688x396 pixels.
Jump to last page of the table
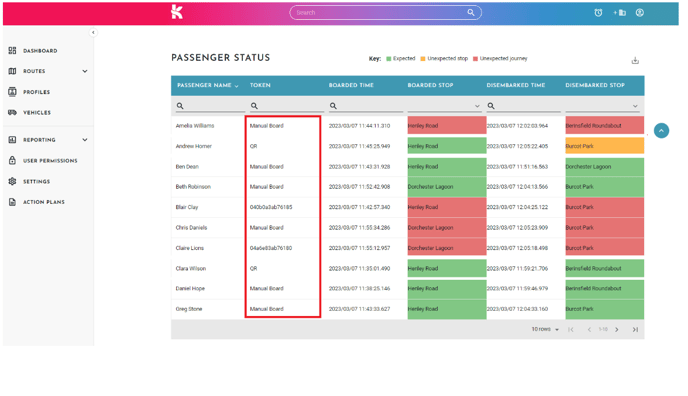point(635,329)
